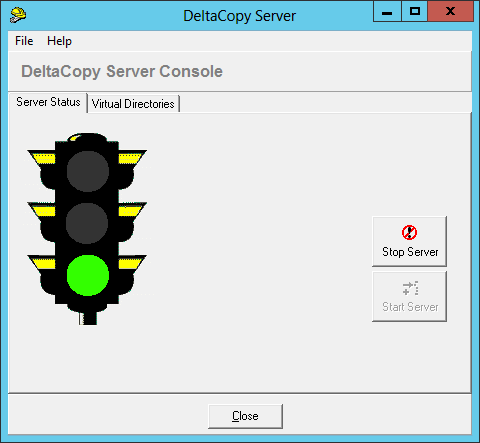Switch to the Virtual Directories tab
The image size is (480, 443).
[x=133, y=104]
